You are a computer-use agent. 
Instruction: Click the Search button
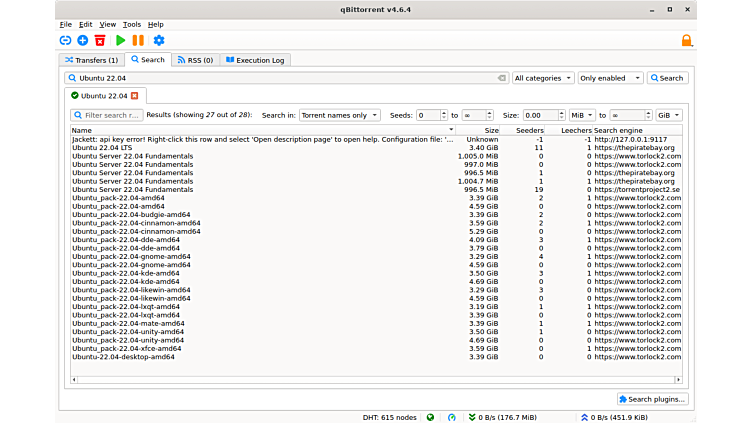point(667,78)
